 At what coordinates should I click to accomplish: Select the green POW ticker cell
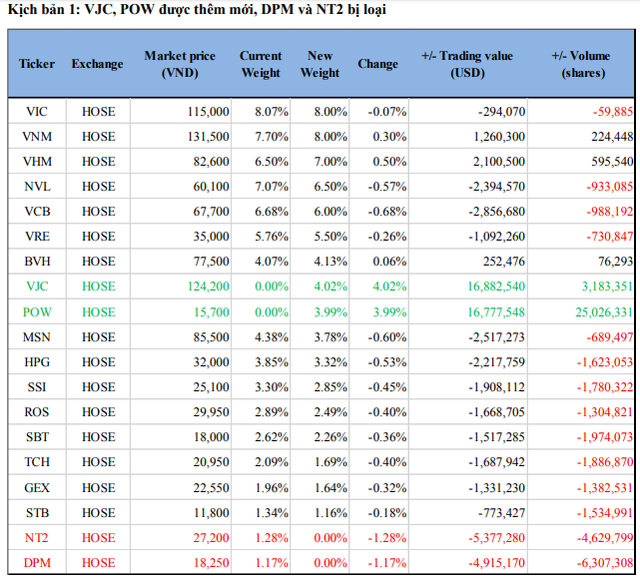[x=37, y=312]
